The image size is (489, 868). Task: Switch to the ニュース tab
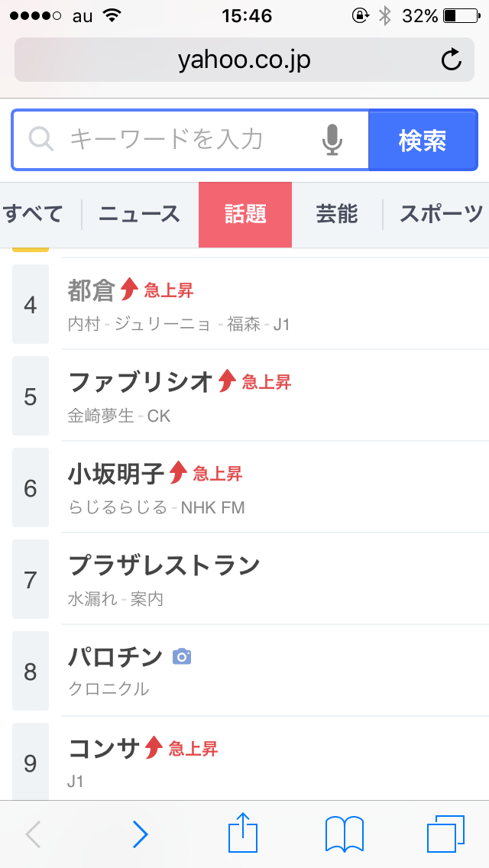click(139, 215)
